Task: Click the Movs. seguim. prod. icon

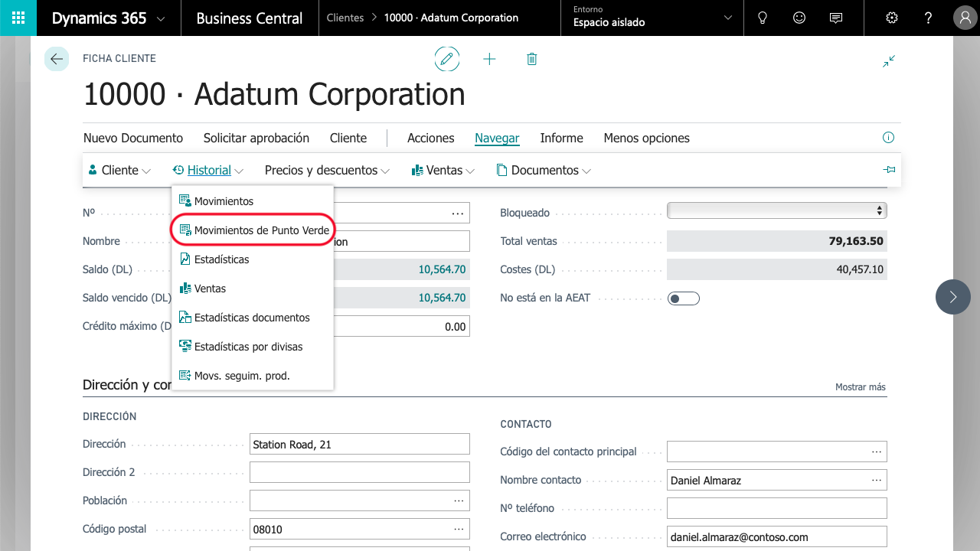Action: coord(185,375)
